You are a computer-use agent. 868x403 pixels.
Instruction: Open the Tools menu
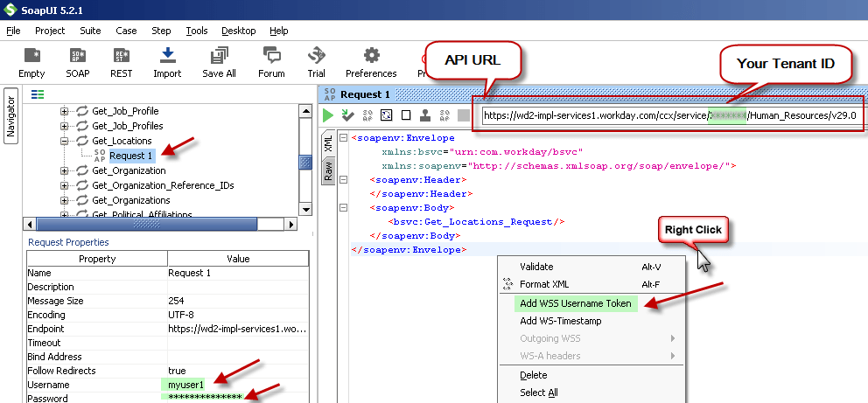[197, 31]
